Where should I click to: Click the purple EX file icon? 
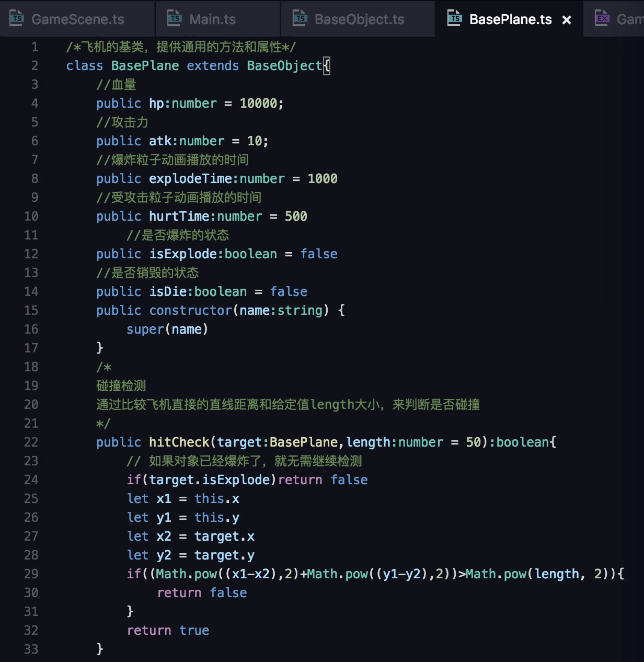(x=602, y=18)
